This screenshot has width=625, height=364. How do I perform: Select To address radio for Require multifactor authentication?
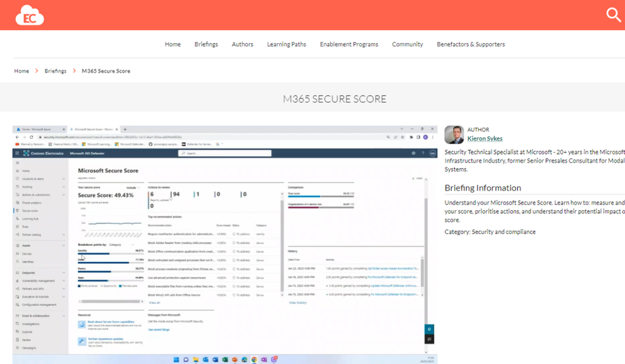click(234, 234)
